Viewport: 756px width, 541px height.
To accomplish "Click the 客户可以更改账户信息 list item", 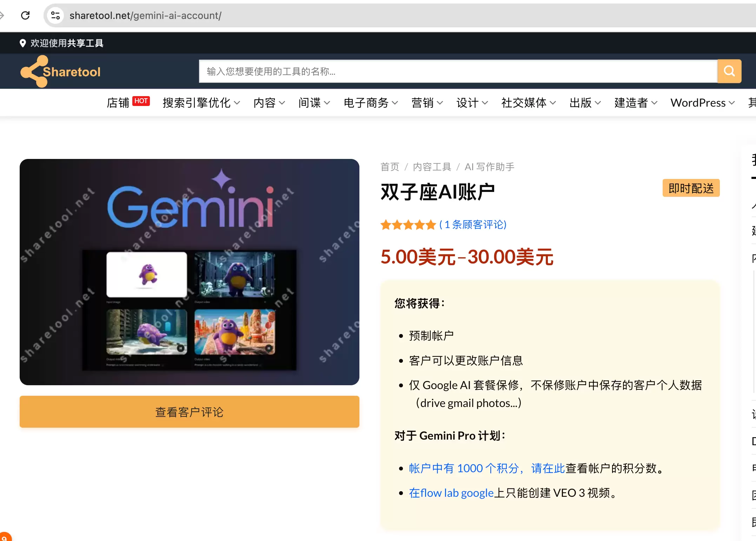I will click(x=466, y=360).
